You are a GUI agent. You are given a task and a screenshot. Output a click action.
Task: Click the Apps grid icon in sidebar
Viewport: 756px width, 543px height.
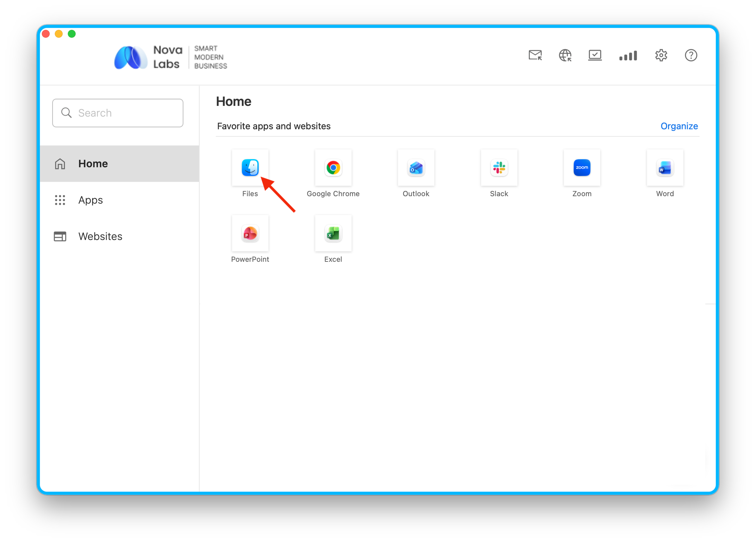tap(60, 200)
